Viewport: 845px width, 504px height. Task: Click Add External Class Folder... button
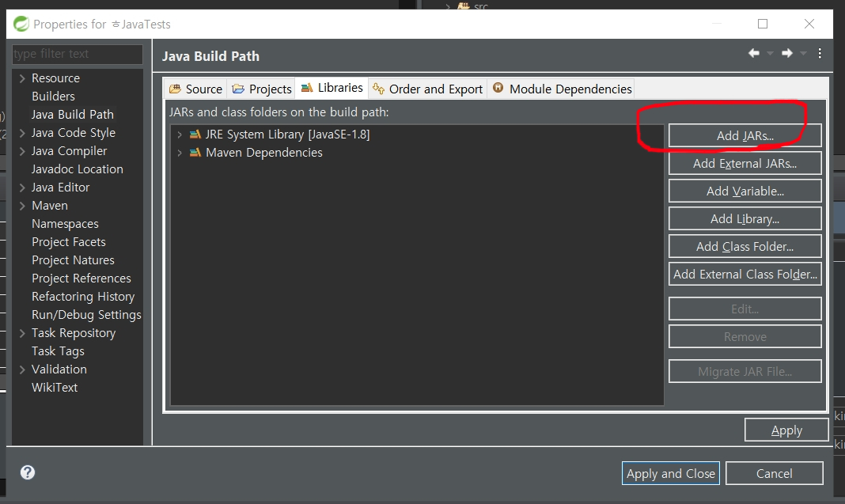coord(745,274)
